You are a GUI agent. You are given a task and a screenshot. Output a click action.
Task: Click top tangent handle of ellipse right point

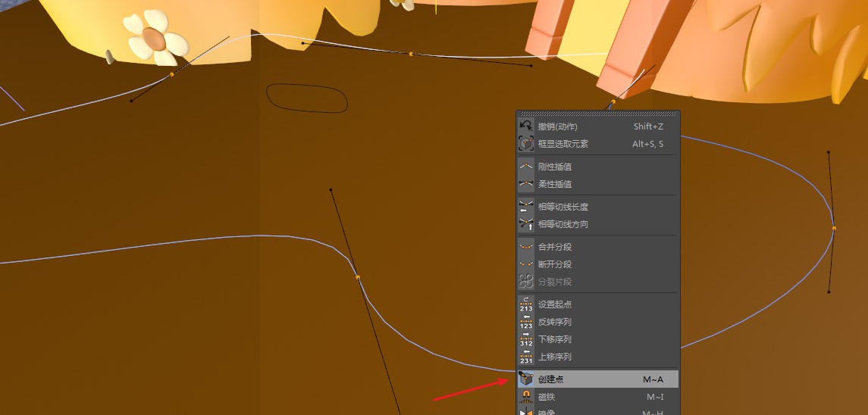[x=829, y=151]
